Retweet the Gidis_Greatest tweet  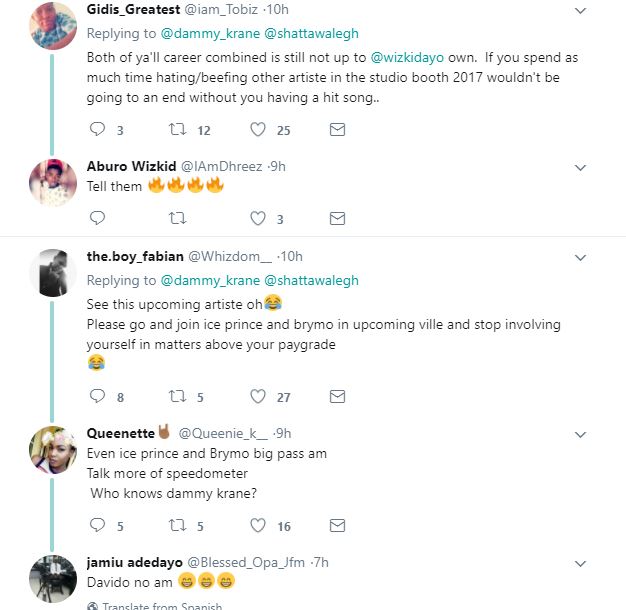point(178,129)
